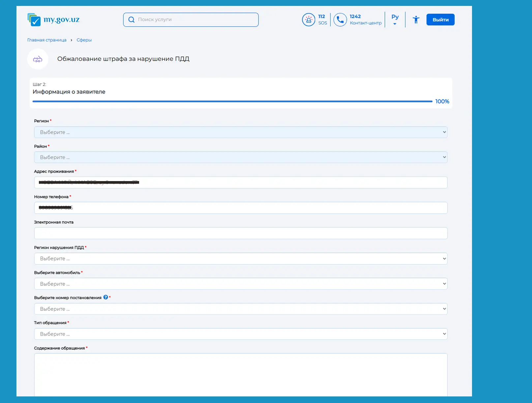The width and height of the screenshot is (532, 403).
Task: Click the Информация о заявителе step title
Action: [69, 92]
